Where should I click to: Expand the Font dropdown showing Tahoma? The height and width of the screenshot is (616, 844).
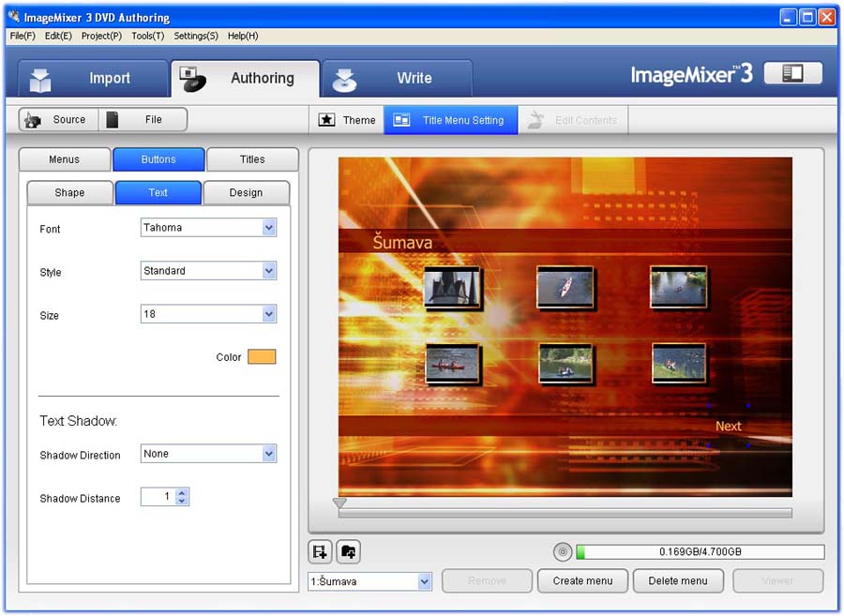click(x=269, y=228)
